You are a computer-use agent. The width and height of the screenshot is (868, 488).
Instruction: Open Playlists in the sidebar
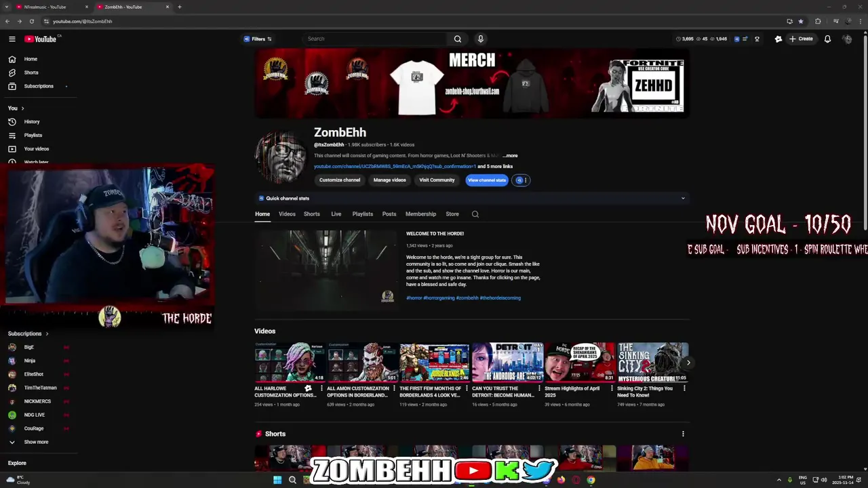[33, 136]
